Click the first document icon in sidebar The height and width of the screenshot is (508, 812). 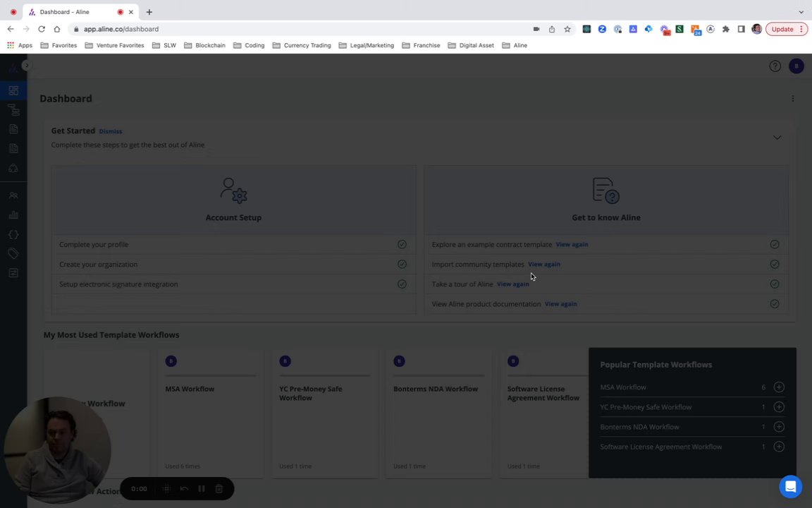[13, 129]
